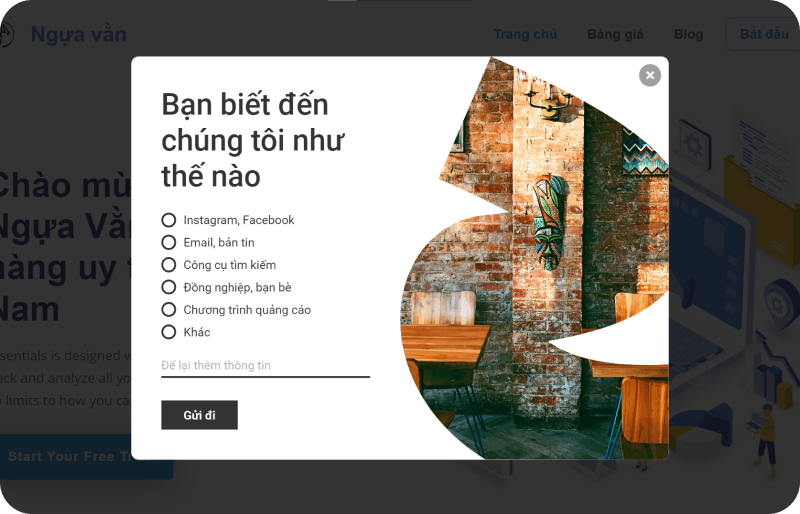800x514 pixels.
Task: Click the gear settings icon in illustration
Action: [692, 144]
